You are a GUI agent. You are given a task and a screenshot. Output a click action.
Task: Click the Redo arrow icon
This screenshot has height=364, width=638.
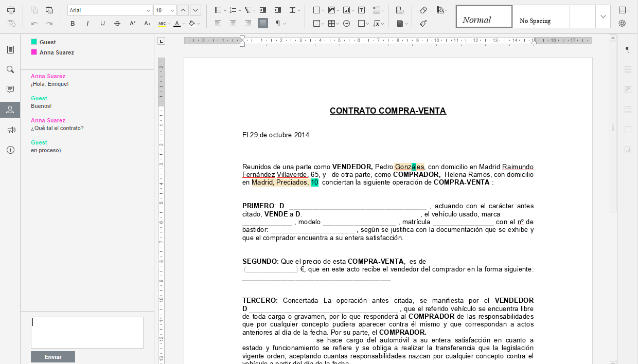[x=49, y=24]
